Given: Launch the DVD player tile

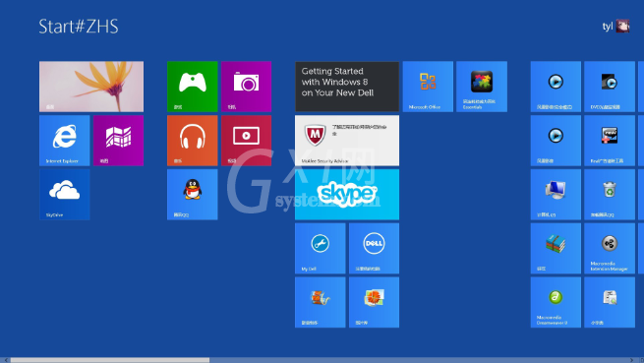Looking at the screenshot, I should 609,87.
